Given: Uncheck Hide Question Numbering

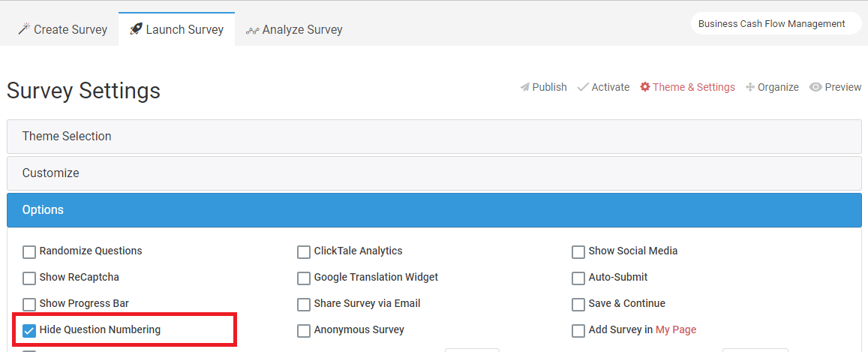Looking at the screenshot, I should coord(29,330).
